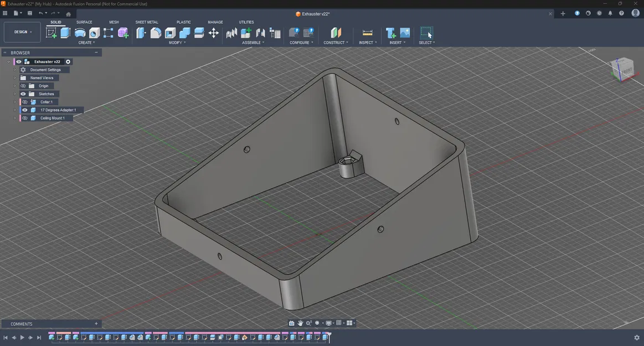Image resolution: width=644 pixels, height=346 pixels.
Task: Click the Extrude tool icon
Action: tap(65, 33)
